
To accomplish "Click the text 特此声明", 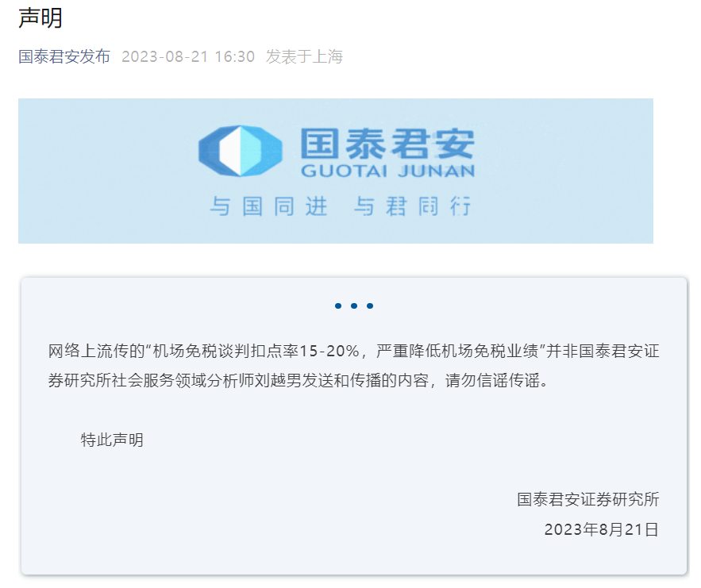I will coord(112,440).
